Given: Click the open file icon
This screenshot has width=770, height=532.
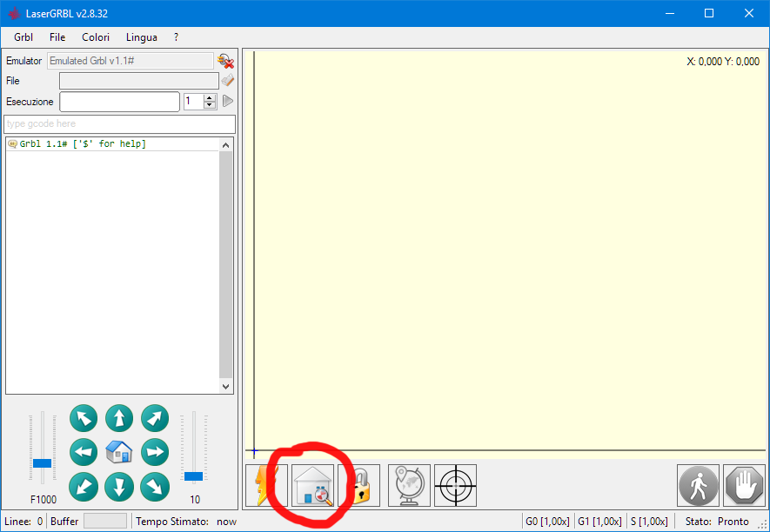Looking at the screenshot, I should coord(227,81).
